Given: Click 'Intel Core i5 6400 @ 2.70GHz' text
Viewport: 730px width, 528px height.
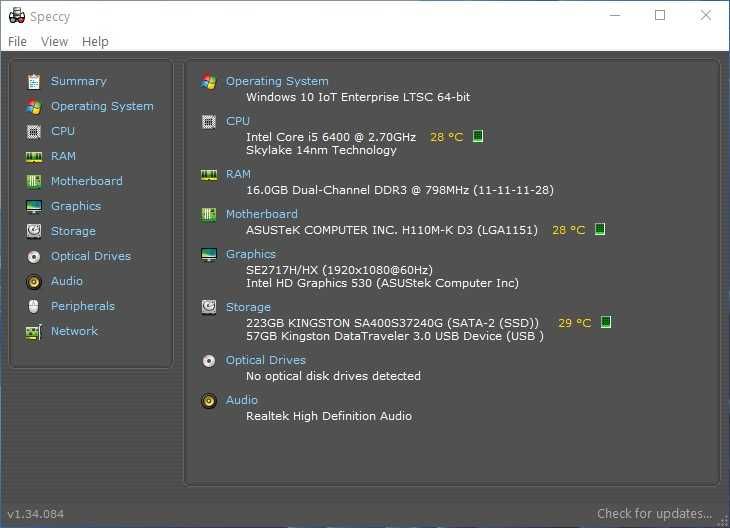Looking at the screenshot, I should pos(331,137).
